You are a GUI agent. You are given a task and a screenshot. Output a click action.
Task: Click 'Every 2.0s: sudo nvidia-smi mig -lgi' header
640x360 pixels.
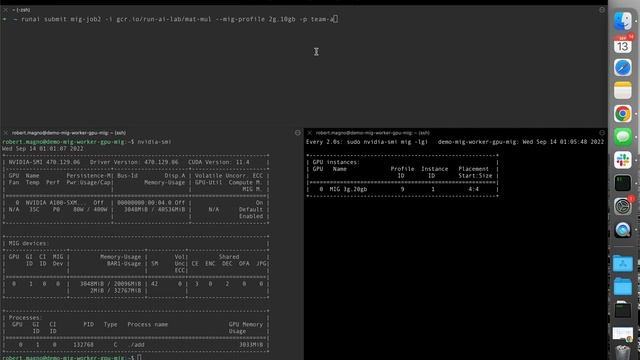point(367,142)
